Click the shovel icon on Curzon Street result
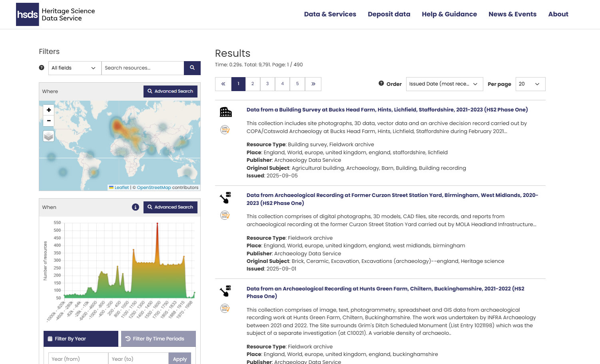Image resolution: width=600 pixels, height=364 pixels. coord(226,197)
